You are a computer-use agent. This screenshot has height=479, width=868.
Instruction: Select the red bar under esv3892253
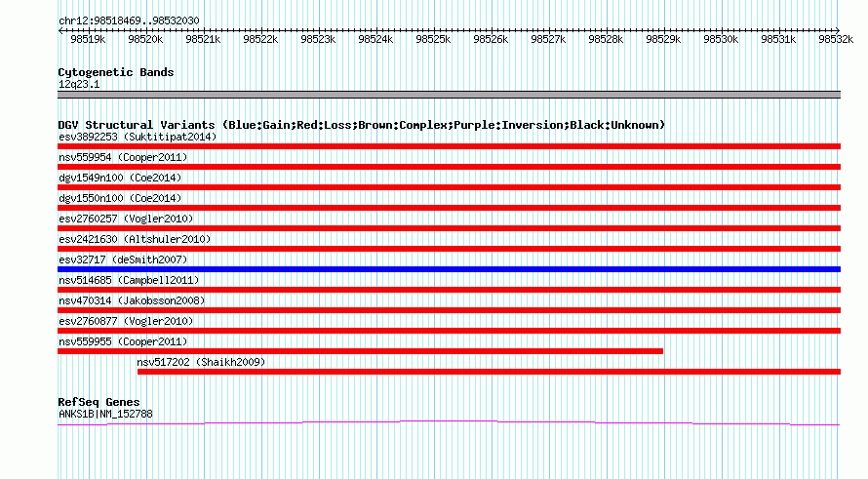click(x=449, y=146)
